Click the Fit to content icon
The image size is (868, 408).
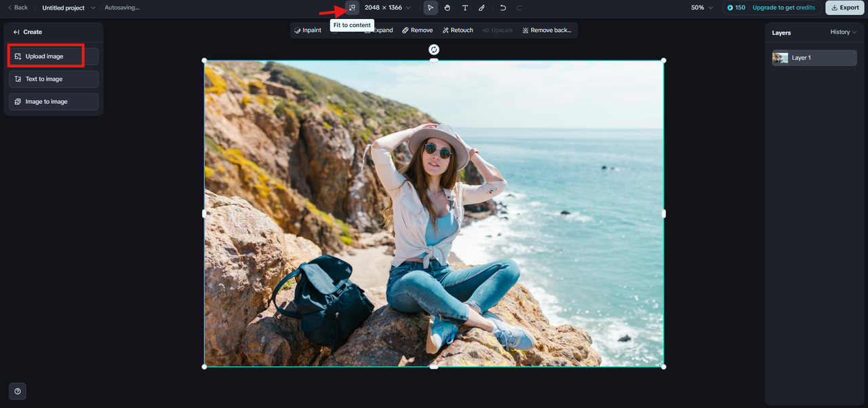(352, 7)
